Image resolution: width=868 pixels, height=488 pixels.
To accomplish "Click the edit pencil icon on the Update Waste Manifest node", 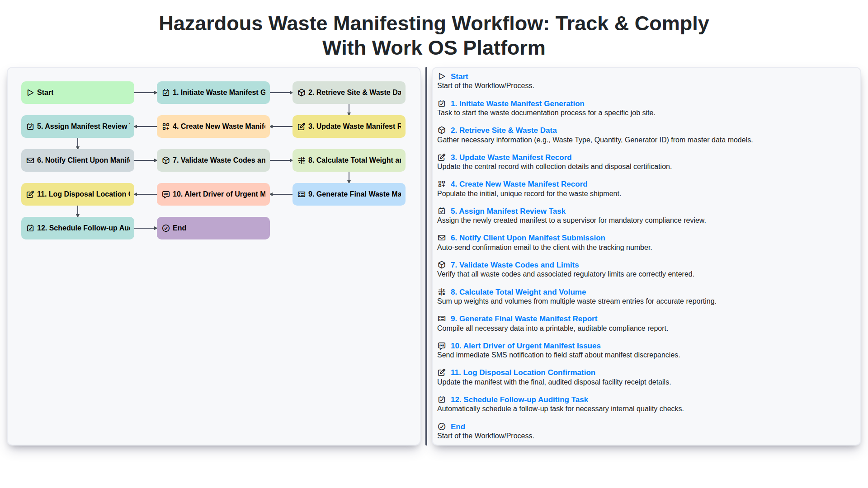I will (x=302, y=127).
